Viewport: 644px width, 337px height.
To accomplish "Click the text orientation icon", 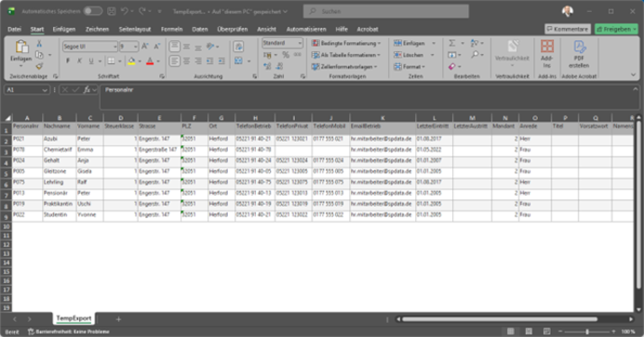I will 210,47.
